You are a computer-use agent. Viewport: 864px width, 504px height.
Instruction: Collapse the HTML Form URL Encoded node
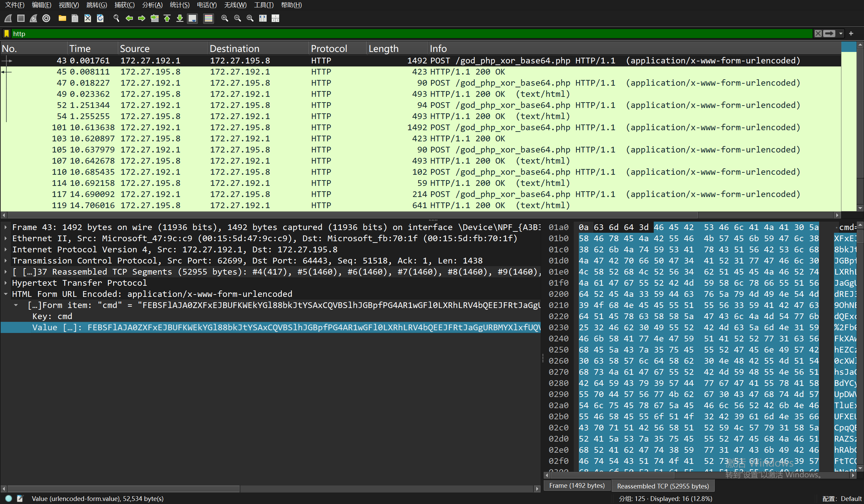pyautogui.click(x=6, y=294)
